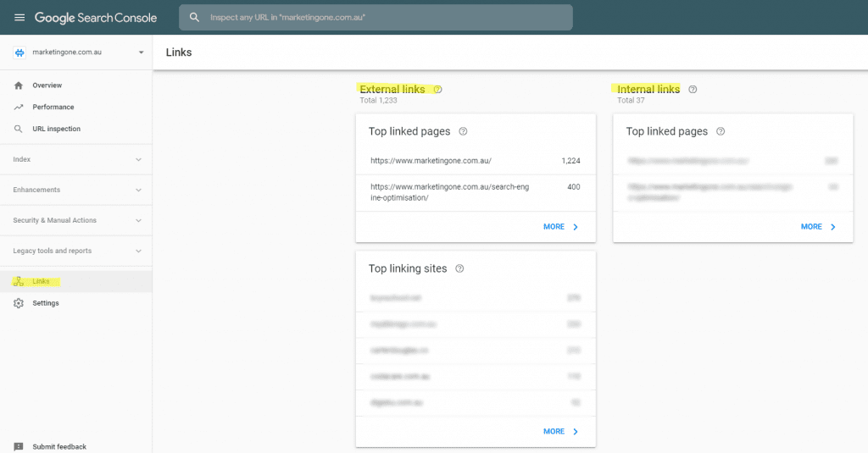Click the arrow beside MORE in Internal Top linked pages

pos(833,227)
